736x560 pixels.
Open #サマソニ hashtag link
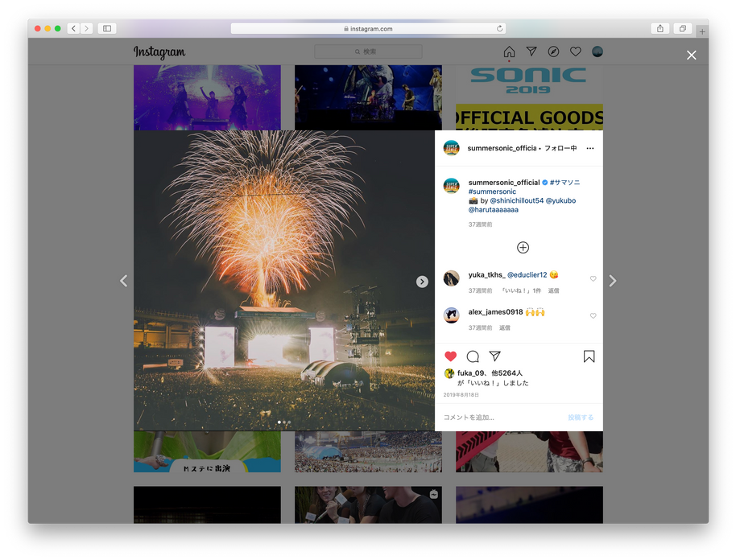click(564, 183)
